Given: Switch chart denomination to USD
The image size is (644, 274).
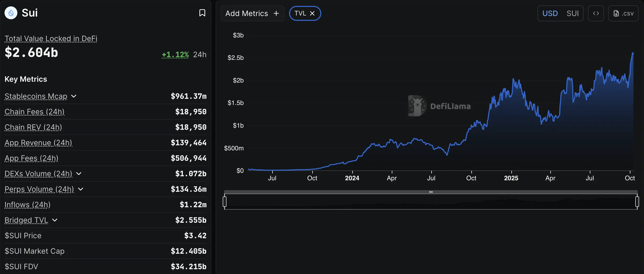Looking at the screenshot, I should (x=550, y=13).
